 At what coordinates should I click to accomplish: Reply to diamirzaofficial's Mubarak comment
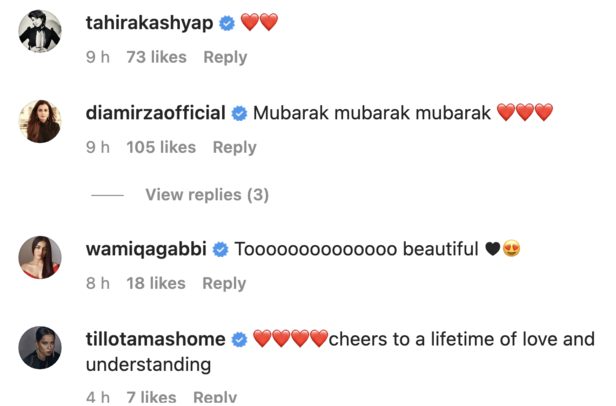click(234, 147)
